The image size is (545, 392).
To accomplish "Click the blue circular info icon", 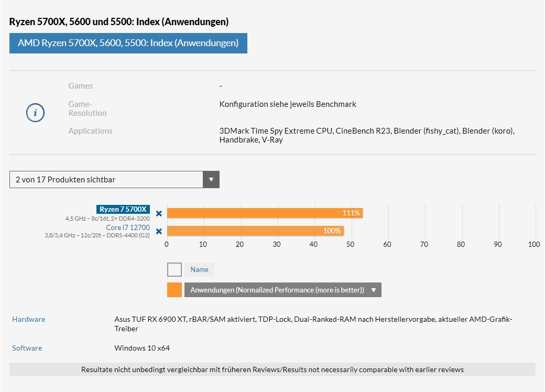I will (35, 112).
